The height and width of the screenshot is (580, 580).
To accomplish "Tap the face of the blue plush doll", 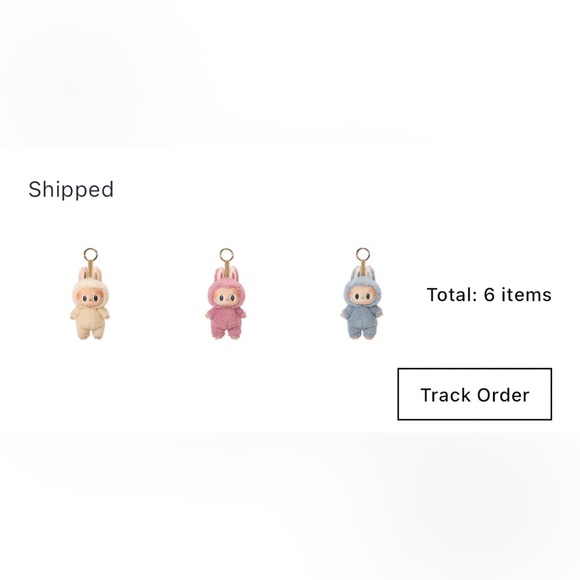I will [362, 297].
